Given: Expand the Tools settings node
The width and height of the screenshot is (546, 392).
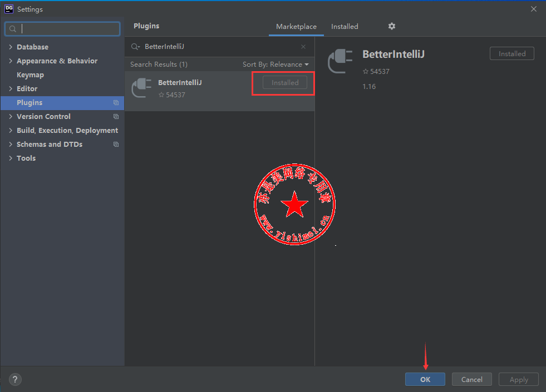Looking at the screenshot, I should tap(11, 158).
